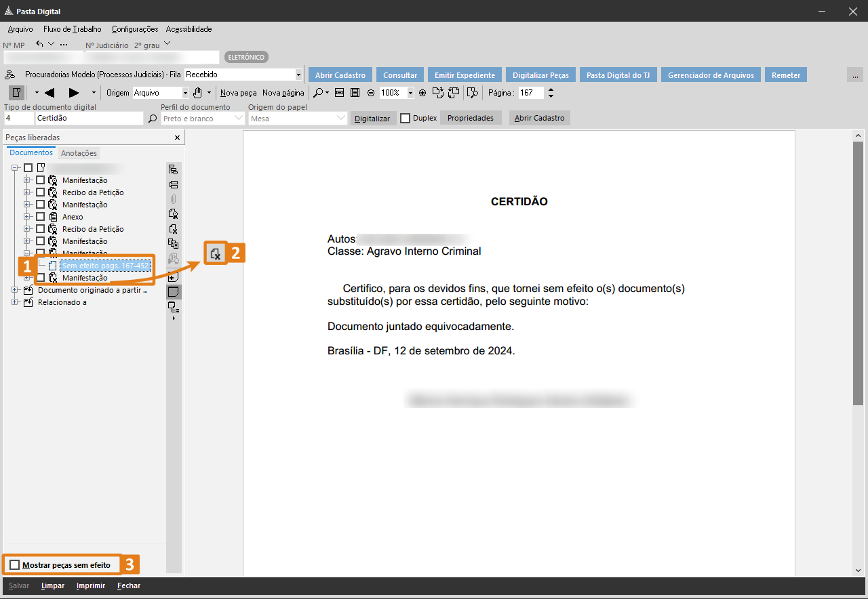Viewport: 868px width, 599px height.
Task: Open the ellipsis options beside Nº MP
Action: [64, 45]
